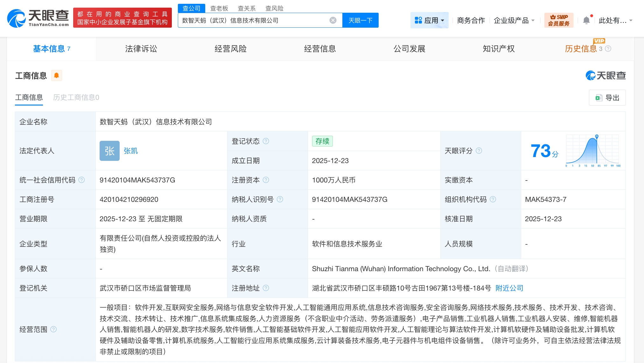The image size is (644, 363).
Task: Open the notification bell in header
Action: [x=586, y=20]
